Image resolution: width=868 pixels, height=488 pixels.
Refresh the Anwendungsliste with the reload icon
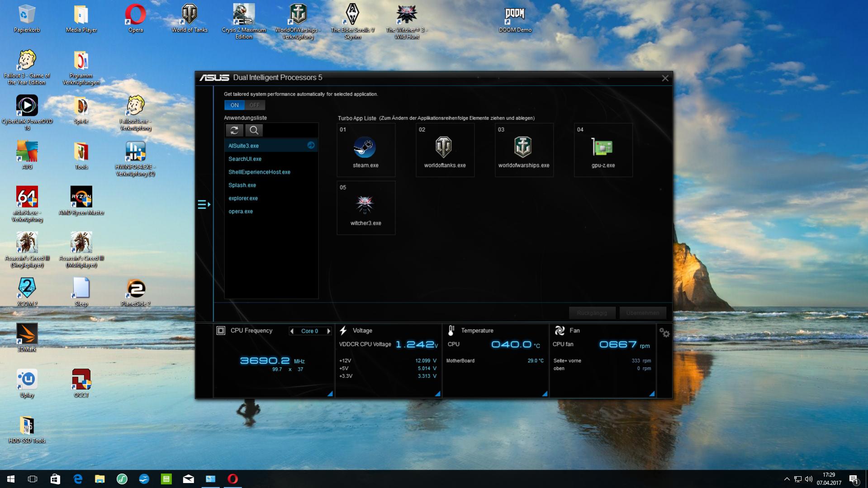click(234, 130)
